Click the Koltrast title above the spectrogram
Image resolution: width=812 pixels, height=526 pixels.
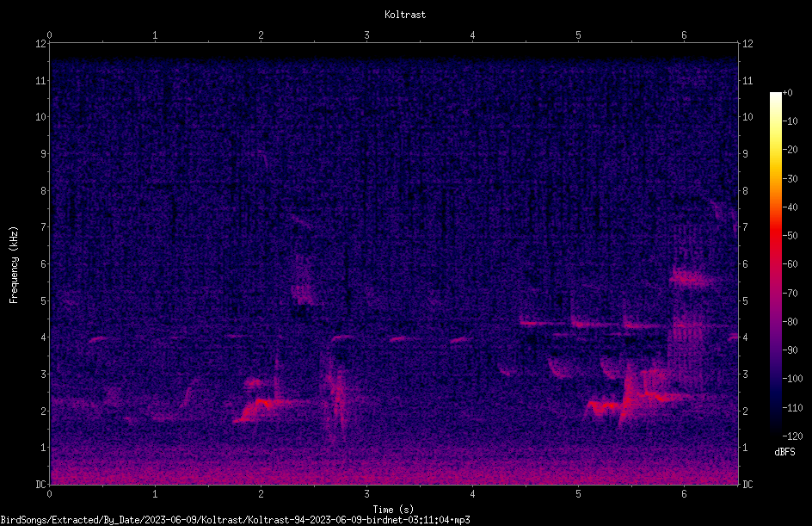point(405,15)
